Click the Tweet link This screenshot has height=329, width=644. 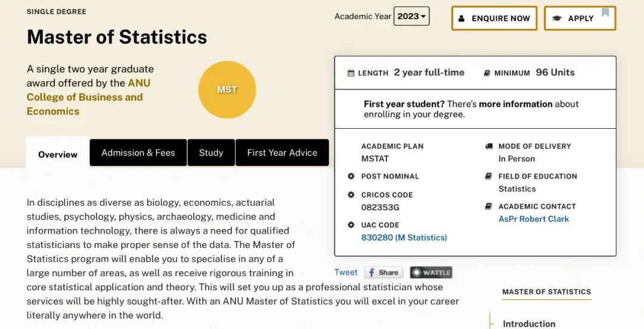[346, 272]
